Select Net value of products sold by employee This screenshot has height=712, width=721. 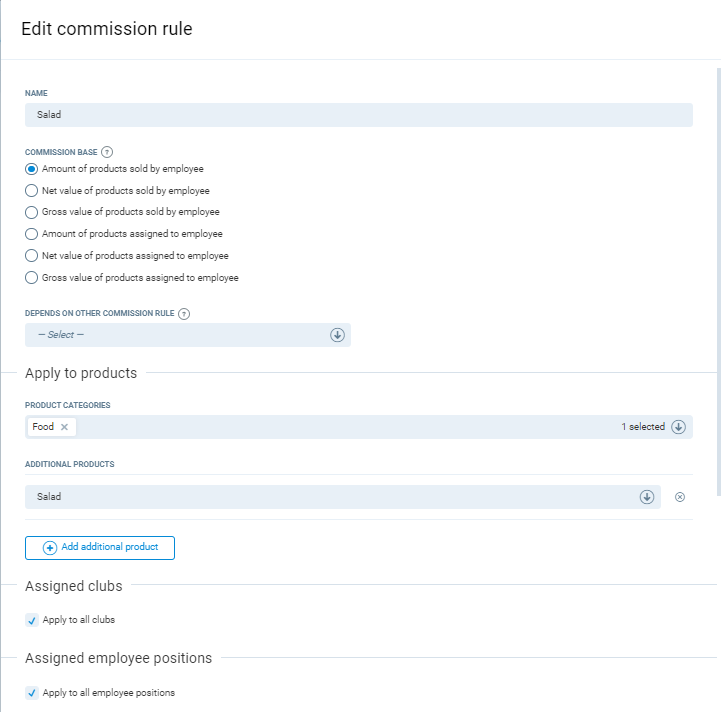(x=32, y=190)
